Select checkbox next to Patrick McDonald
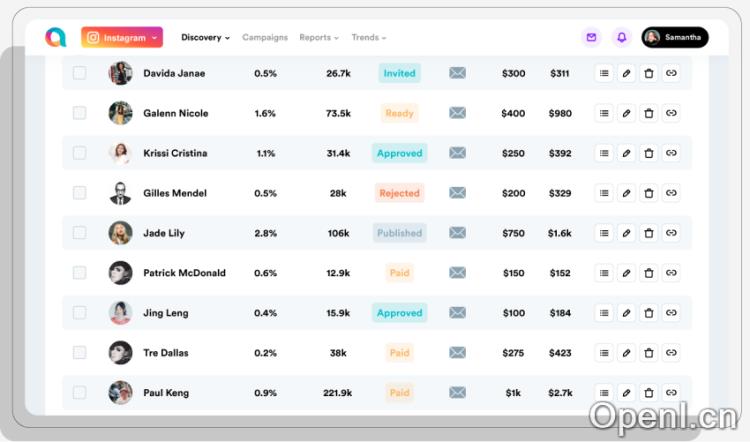750x442 pixels. [80, 273]
